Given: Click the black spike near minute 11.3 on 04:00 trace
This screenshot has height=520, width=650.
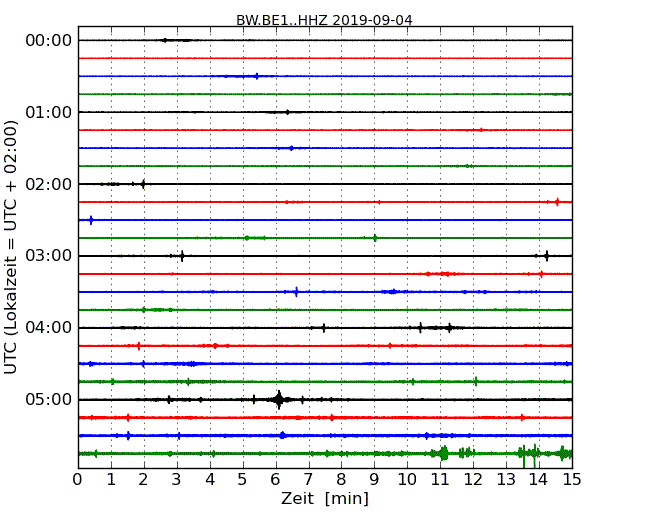Looking at the screenshot, I should pos(449,328).
